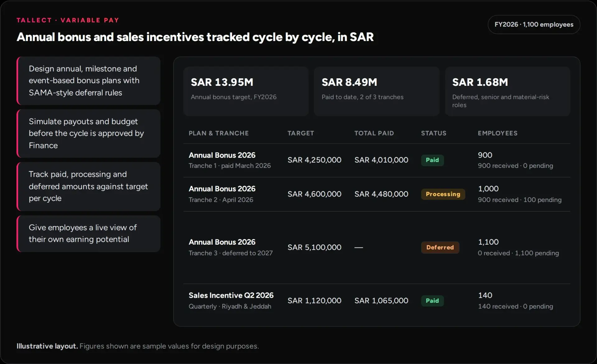
Task: Open Annual Bonus 2026 Tranche 3 row title
Action: 222,242
